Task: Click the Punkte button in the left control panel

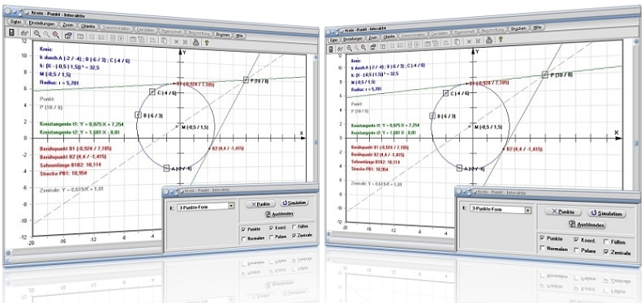Action: point(260,204)
